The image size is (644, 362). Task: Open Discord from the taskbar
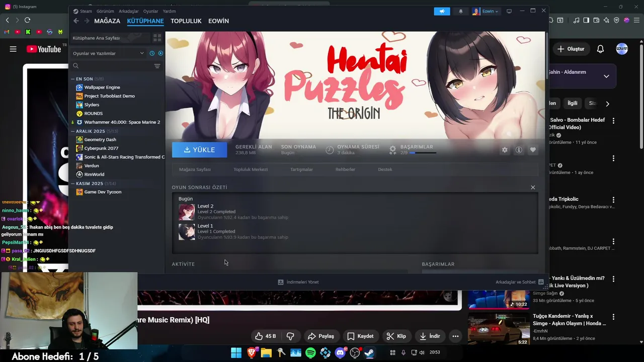pyautogui.click(x=340, y=353)
